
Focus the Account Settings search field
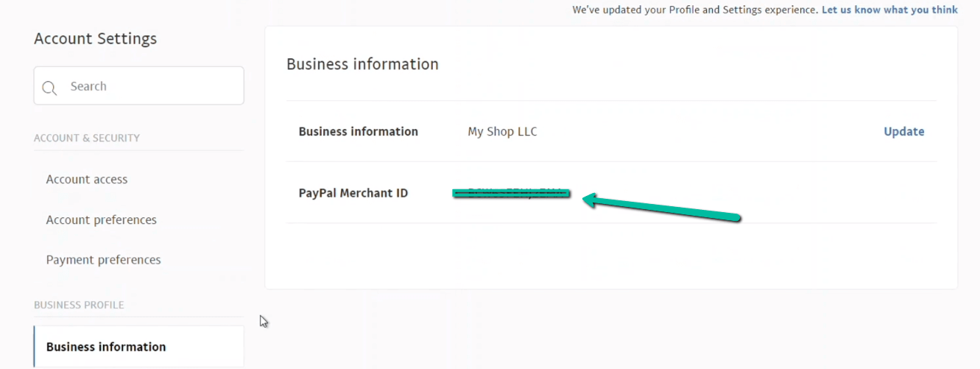tap(147, 86)
